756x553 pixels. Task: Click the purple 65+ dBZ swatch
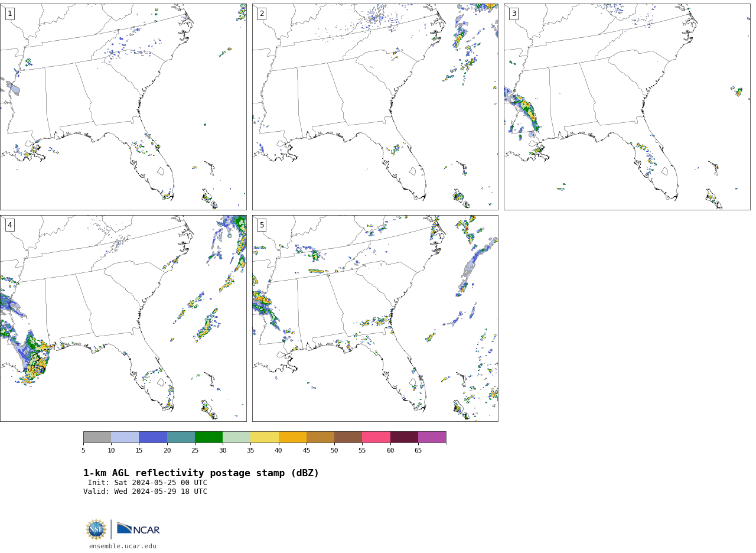(x=432, y=437)
